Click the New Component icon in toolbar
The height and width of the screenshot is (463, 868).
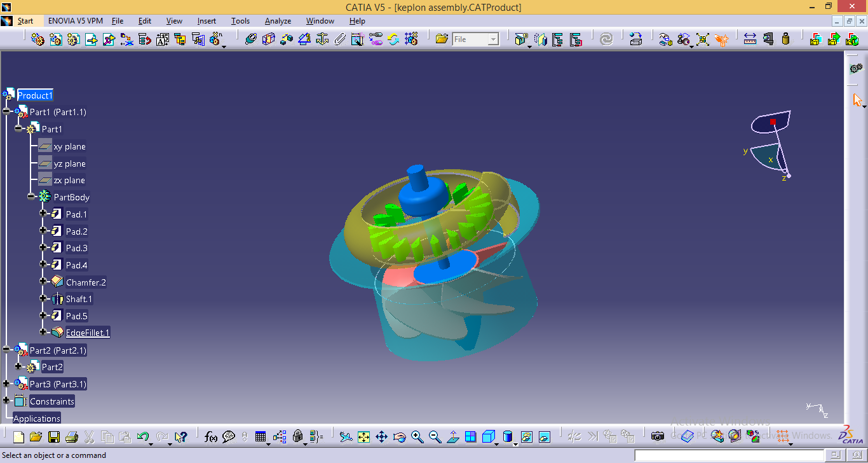point(37,39)
